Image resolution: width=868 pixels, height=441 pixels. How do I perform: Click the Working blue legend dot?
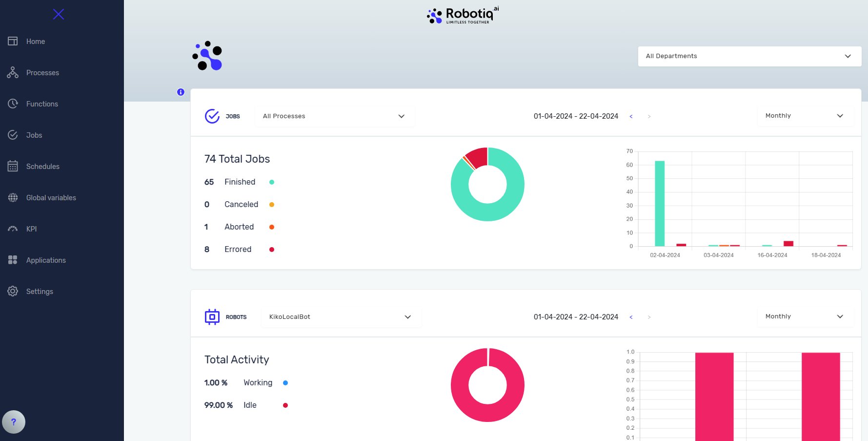click(285, 383)
